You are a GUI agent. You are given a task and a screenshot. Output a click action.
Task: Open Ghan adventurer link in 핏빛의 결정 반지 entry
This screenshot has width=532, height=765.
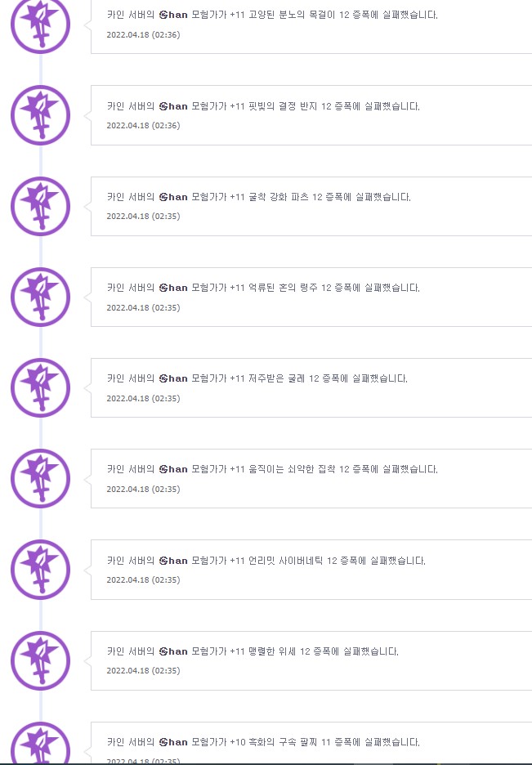point(173,106)
